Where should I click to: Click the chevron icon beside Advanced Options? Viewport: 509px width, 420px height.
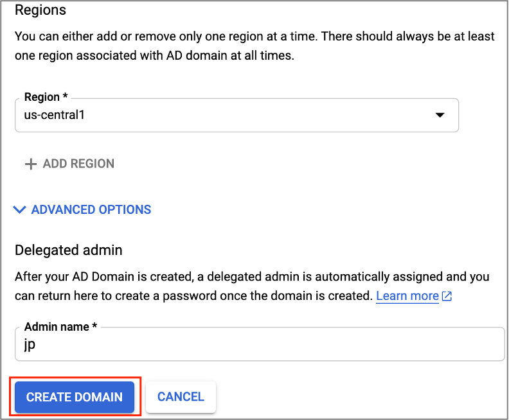[x=20, y=210]
